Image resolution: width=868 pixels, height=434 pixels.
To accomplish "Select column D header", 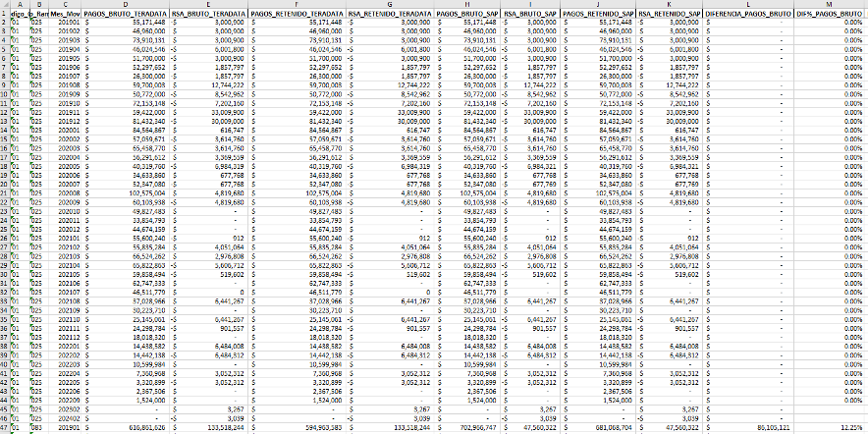I will [127, 4].
